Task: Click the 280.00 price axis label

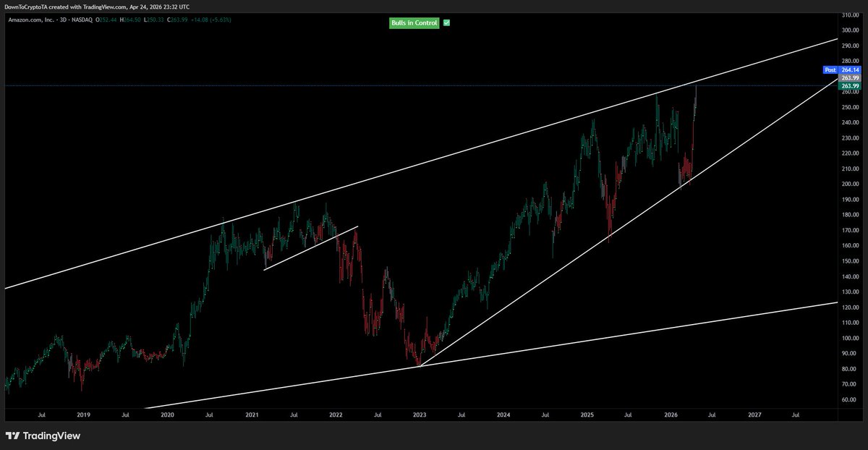Action: [x=850, y=61]
